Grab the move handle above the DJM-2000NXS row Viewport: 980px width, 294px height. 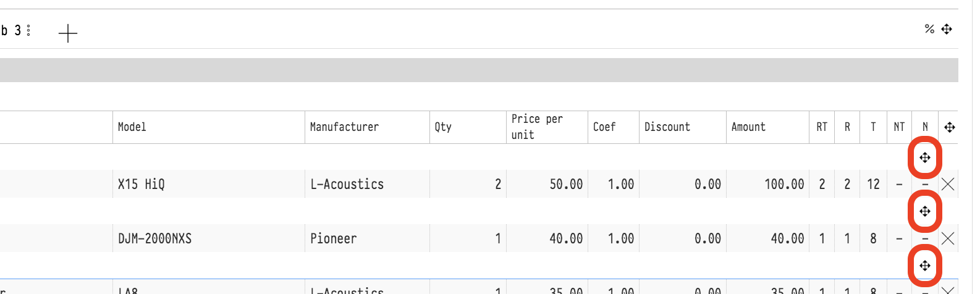(925, 211)
